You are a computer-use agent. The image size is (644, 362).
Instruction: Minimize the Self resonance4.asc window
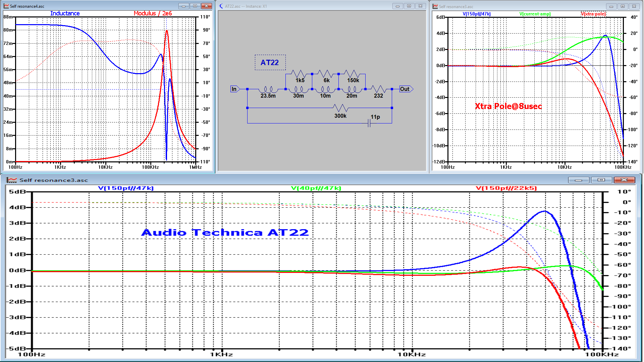(183, 6)
